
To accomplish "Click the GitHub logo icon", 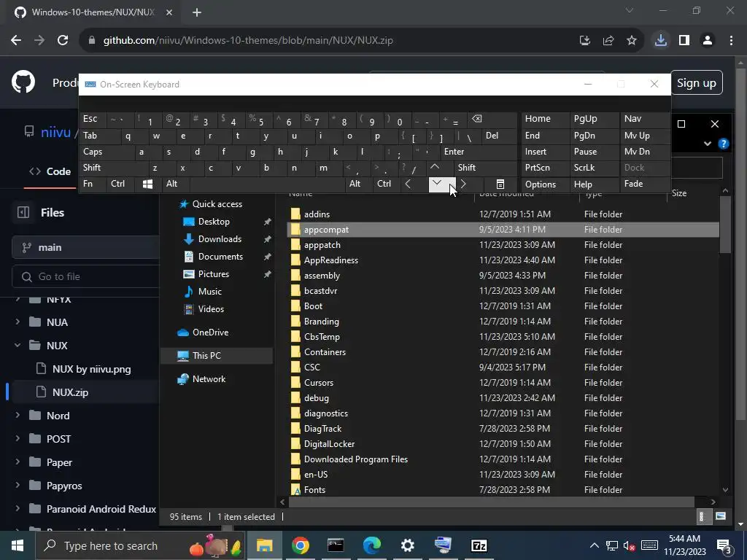I will (23, 82).
